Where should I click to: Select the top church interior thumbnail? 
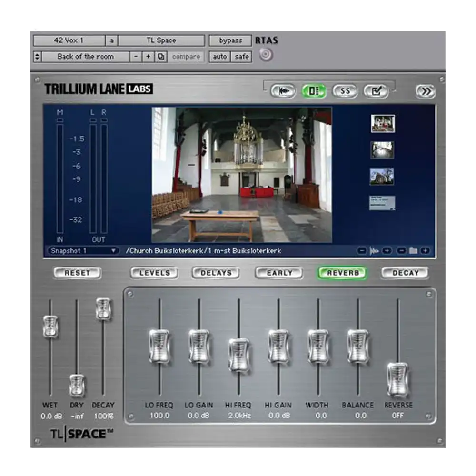383,124
